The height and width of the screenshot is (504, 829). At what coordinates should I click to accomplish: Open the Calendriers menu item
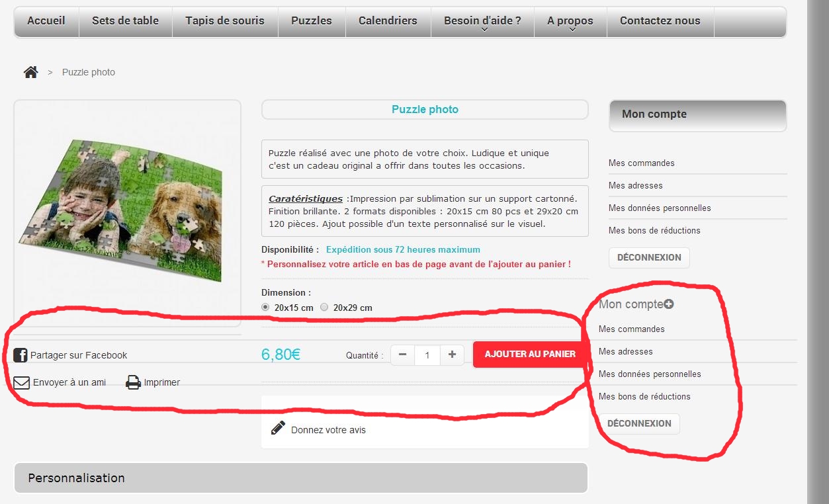[388, 21]
